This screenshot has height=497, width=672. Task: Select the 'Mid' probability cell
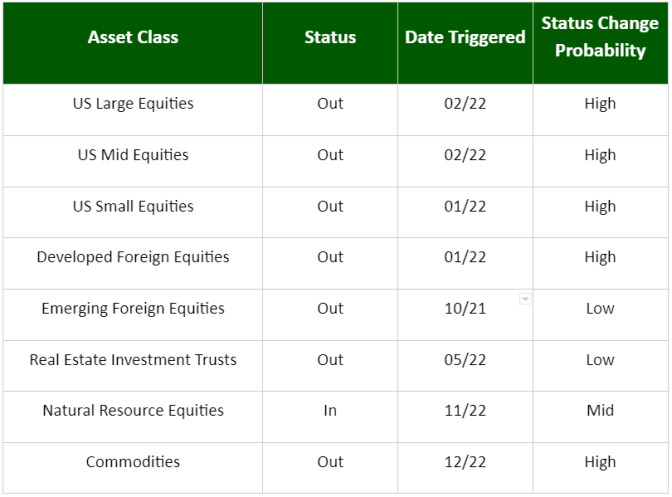(600, 416)
